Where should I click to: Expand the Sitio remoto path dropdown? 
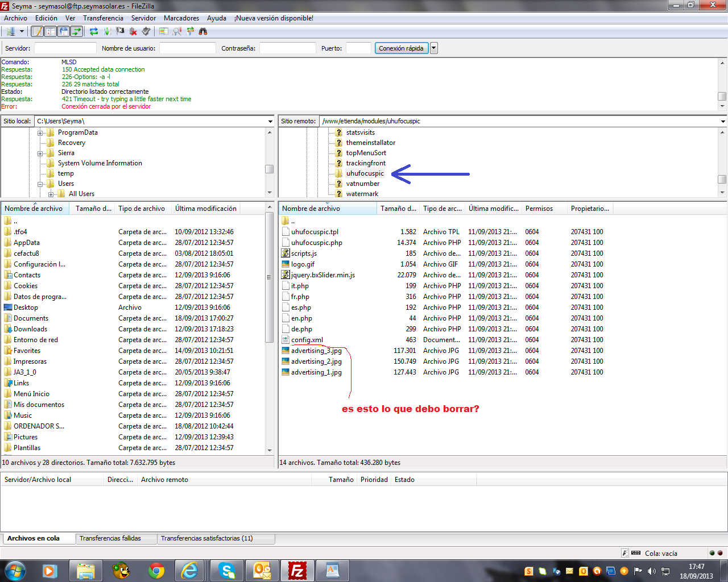click(723, 121)
